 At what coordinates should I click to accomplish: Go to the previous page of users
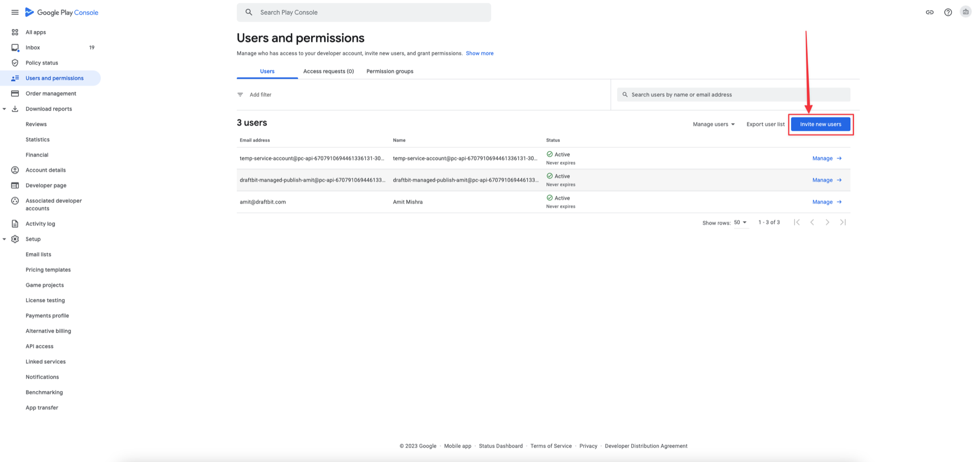click(x=812, y=222)
